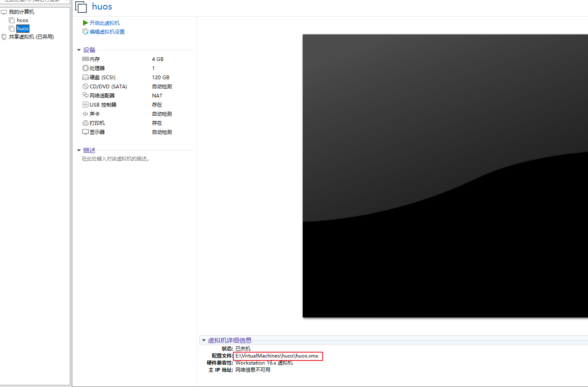Click the 声卡 row label
Screen dimensions: 588x387
point(95,114)
